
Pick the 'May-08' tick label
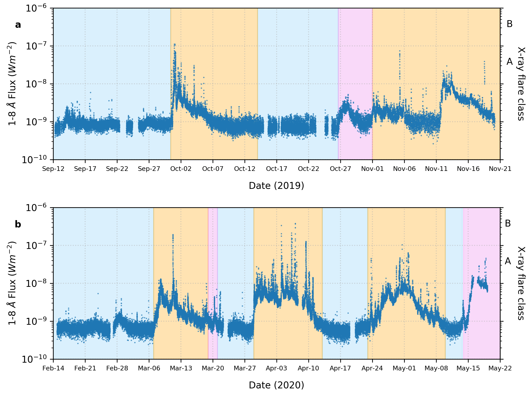[436, 368]
